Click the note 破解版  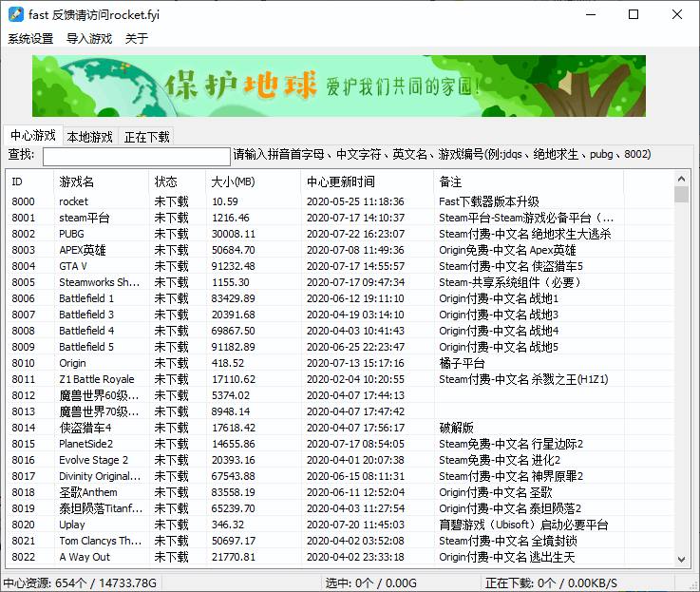456,428
